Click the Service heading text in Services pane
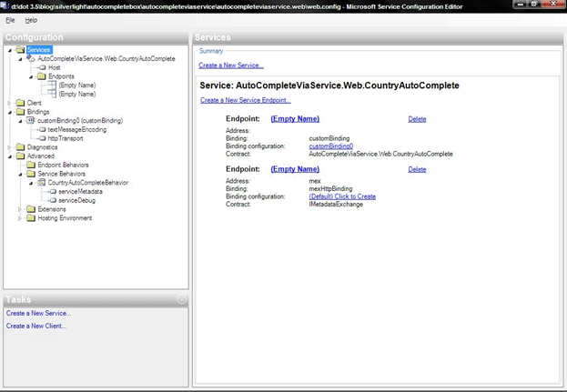The image size is (567, 392). (329, 85)
